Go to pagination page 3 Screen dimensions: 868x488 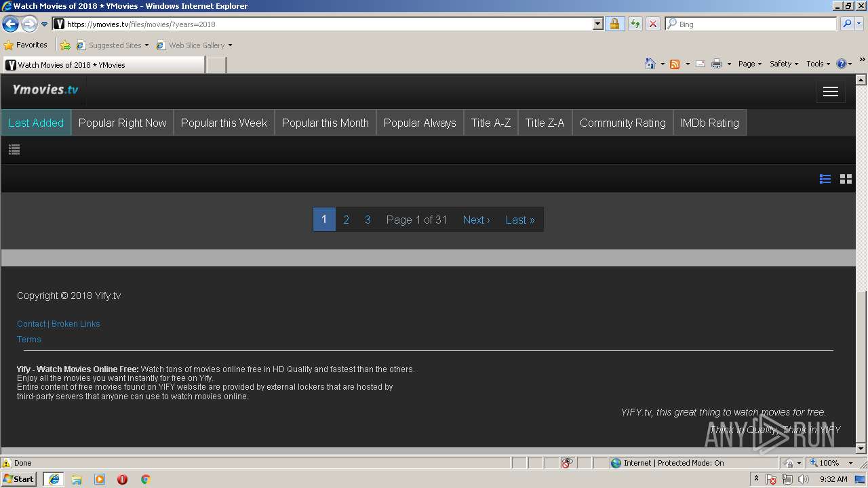pos(368,220)
